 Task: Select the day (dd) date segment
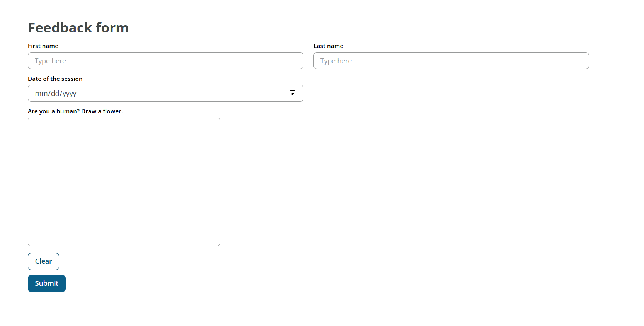tap(55, 94)
